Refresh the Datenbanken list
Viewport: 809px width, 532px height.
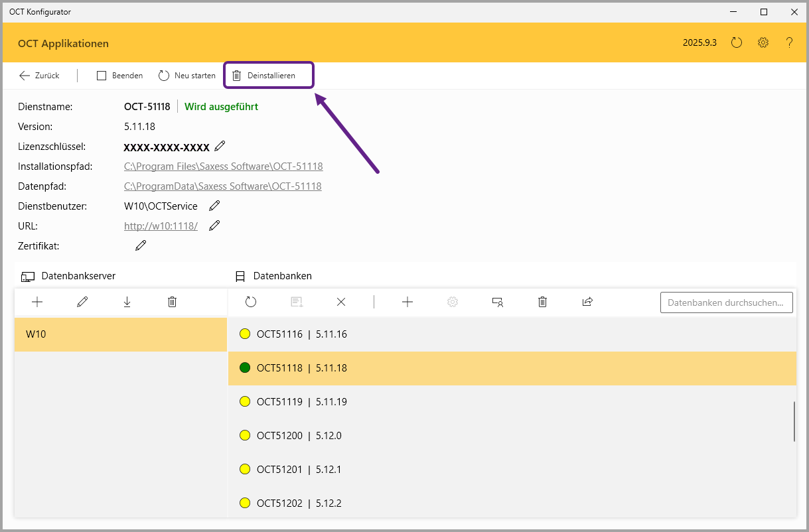point(250,302)
